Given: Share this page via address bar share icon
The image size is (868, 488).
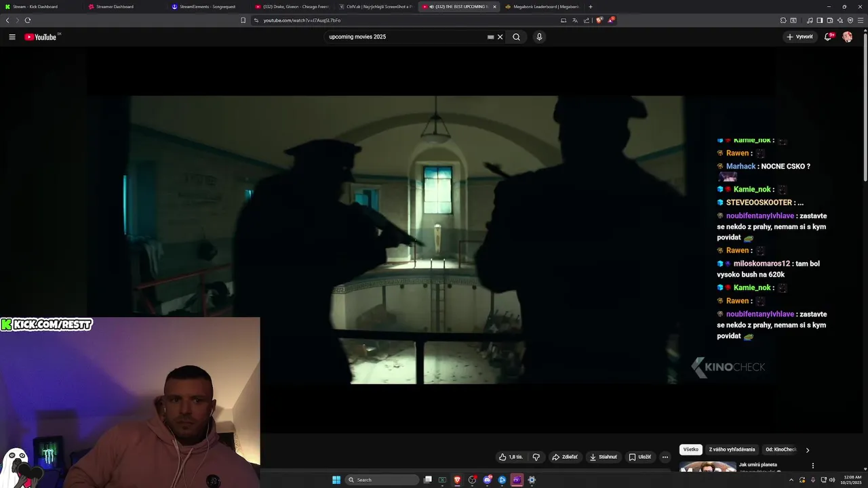Looking at the screenshot, I should pyautogui.click(x=587, y=20).
